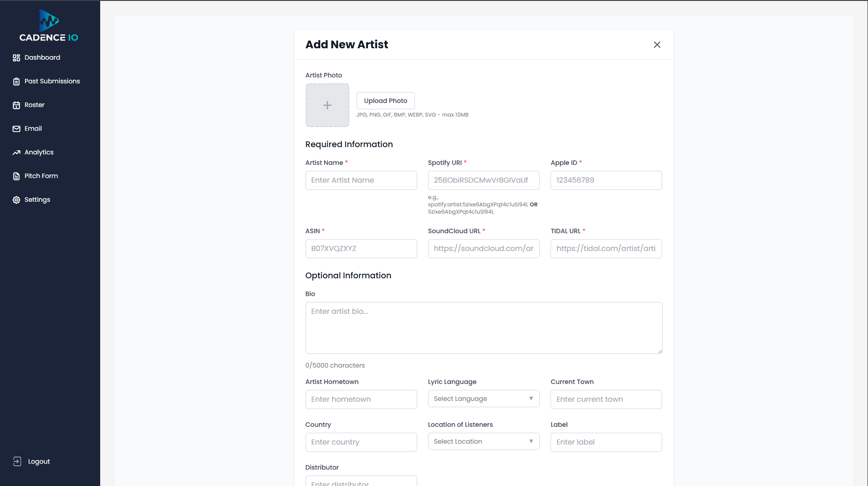
Task: Click the 'Artist Photo' label
Action: pos(324,75)
